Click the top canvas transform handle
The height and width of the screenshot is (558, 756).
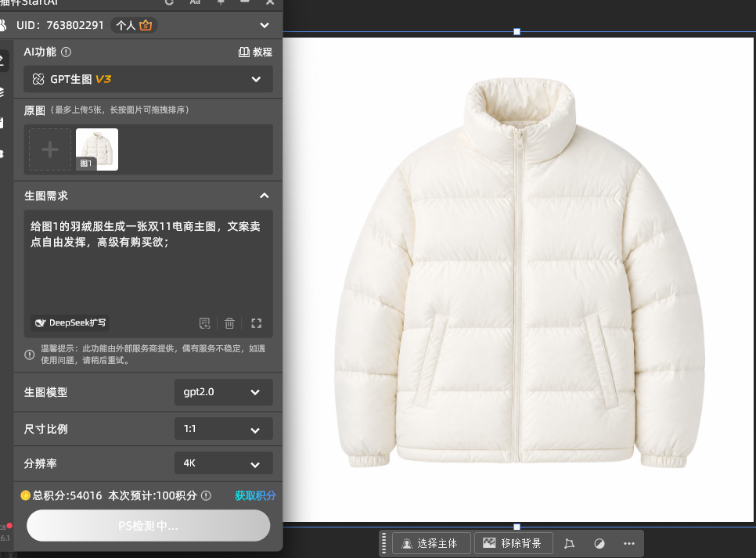(517, 32)
